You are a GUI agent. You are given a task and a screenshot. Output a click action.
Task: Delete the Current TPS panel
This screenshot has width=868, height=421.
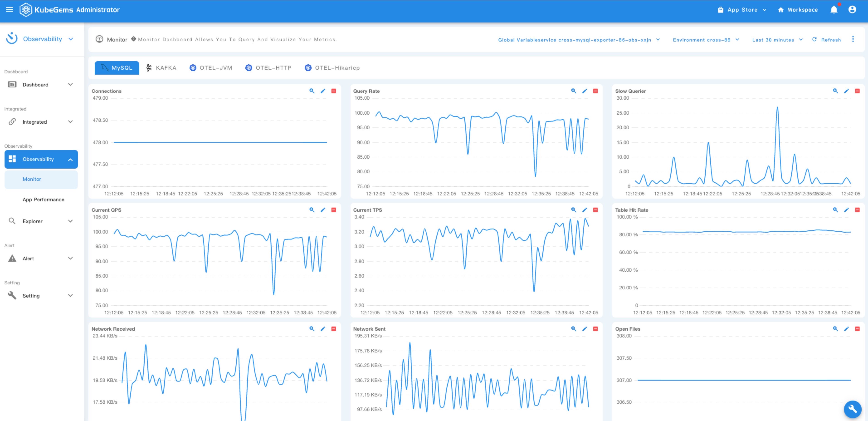595,210
